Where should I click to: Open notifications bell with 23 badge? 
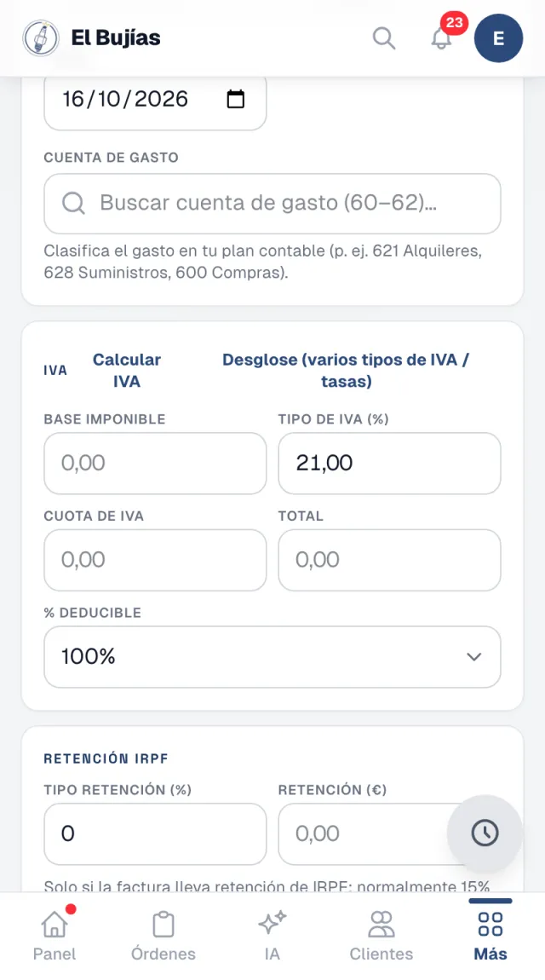click(x=442, y=37)
